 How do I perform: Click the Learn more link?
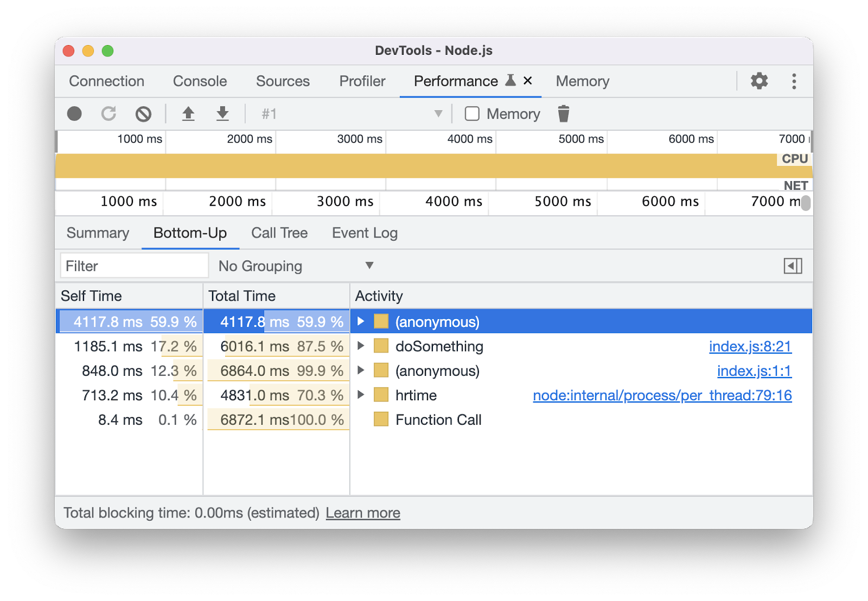pos(362,513)
